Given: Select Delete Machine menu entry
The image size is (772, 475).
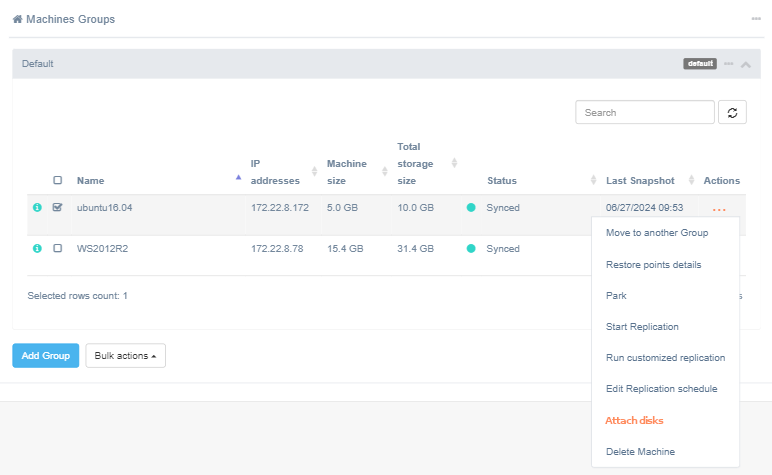Looking at the screenshot, I should 640,452.
